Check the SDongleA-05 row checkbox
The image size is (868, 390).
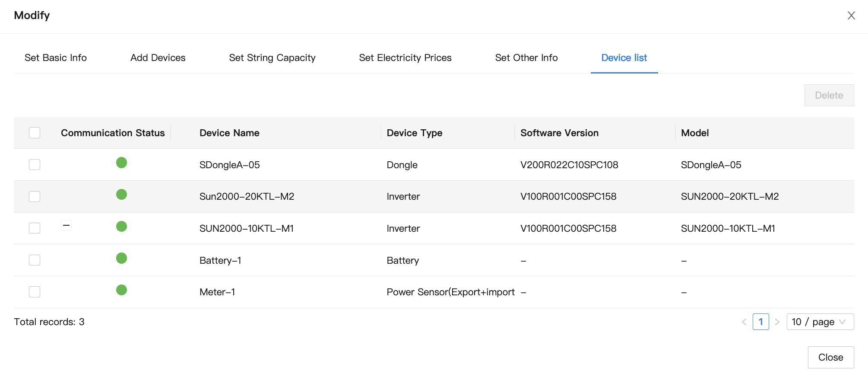[35, 165]
